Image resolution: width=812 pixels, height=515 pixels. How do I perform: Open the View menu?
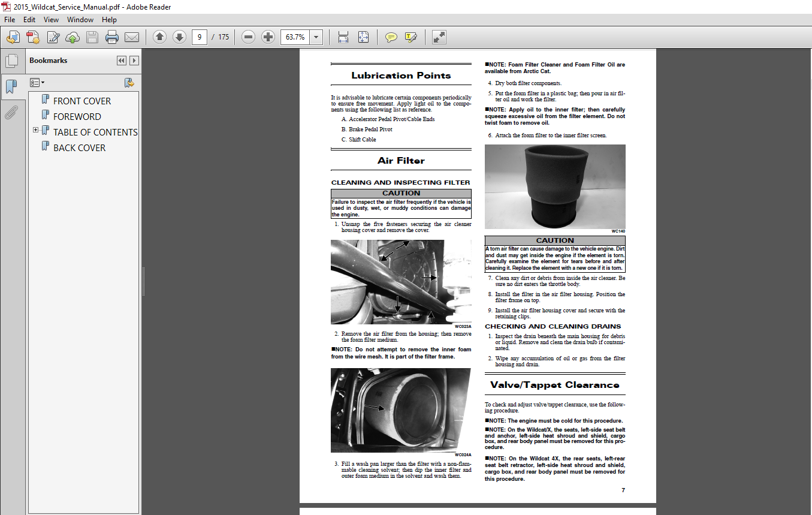pos(51,20)
